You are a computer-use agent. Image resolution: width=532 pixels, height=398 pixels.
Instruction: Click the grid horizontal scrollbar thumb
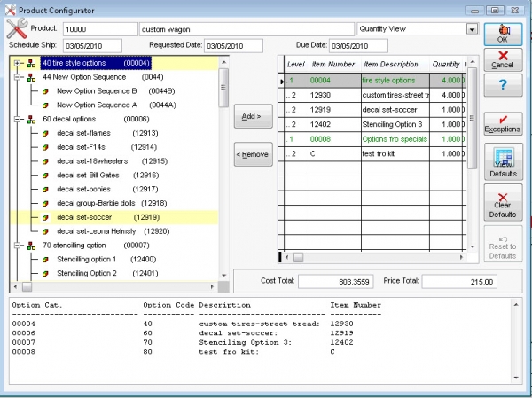pyautogui.click(x=298, y=258)
